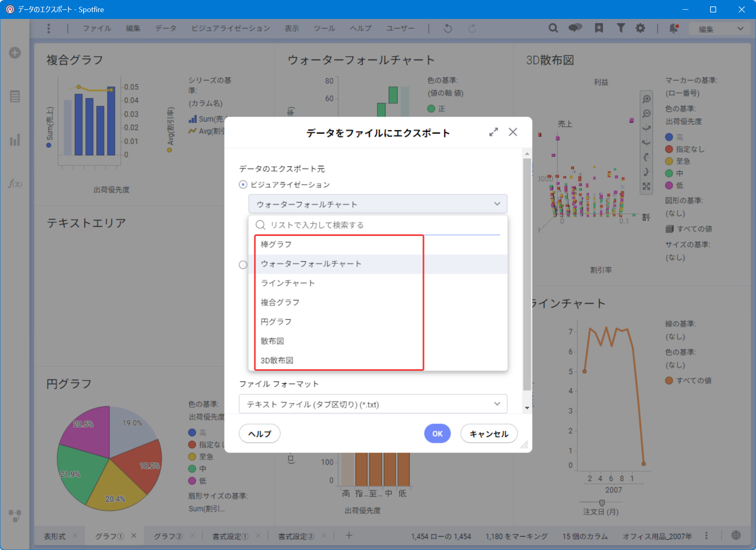
Task: Click the redo arrow icon
Action: tap(472, 28)
